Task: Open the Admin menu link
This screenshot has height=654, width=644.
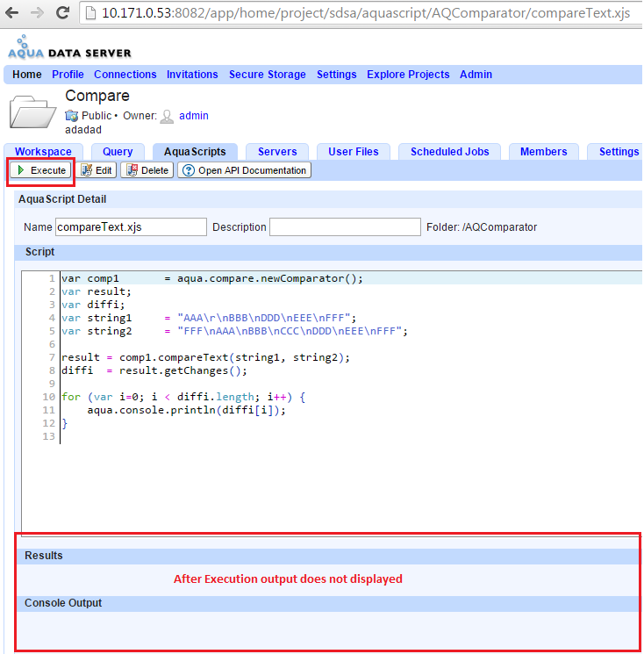Action: pos(476,75)
